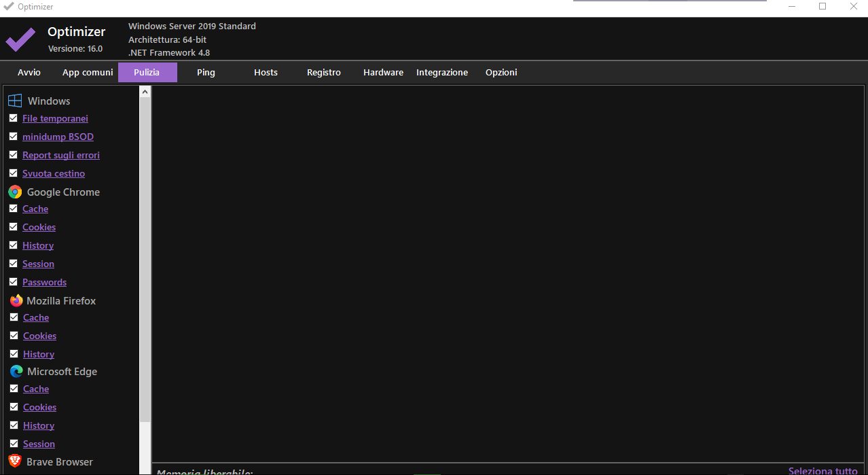
Task: Click the Google Chrome section heading
Action: point(63,192)
